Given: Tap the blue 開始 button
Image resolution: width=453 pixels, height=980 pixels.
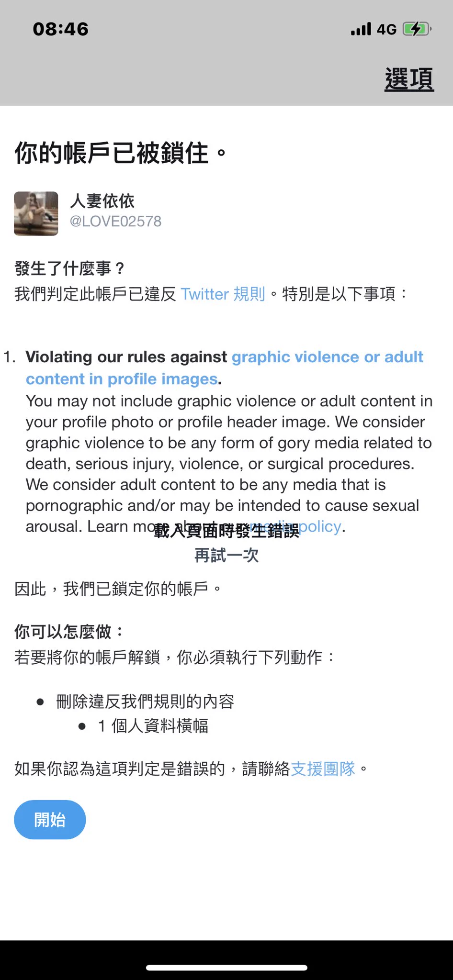Looking at the screenshot, I should coord(50,820).
